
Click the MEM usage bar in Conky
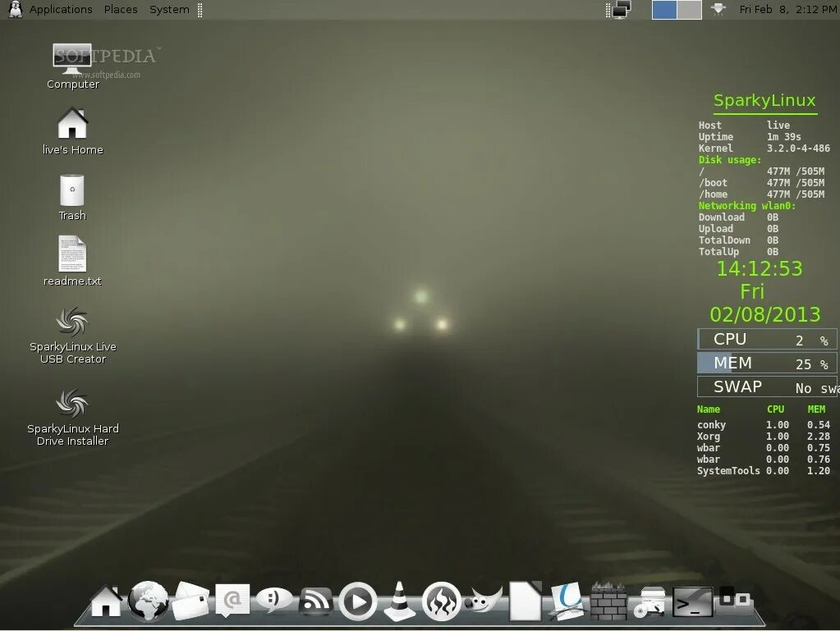[x=767, y=363]
